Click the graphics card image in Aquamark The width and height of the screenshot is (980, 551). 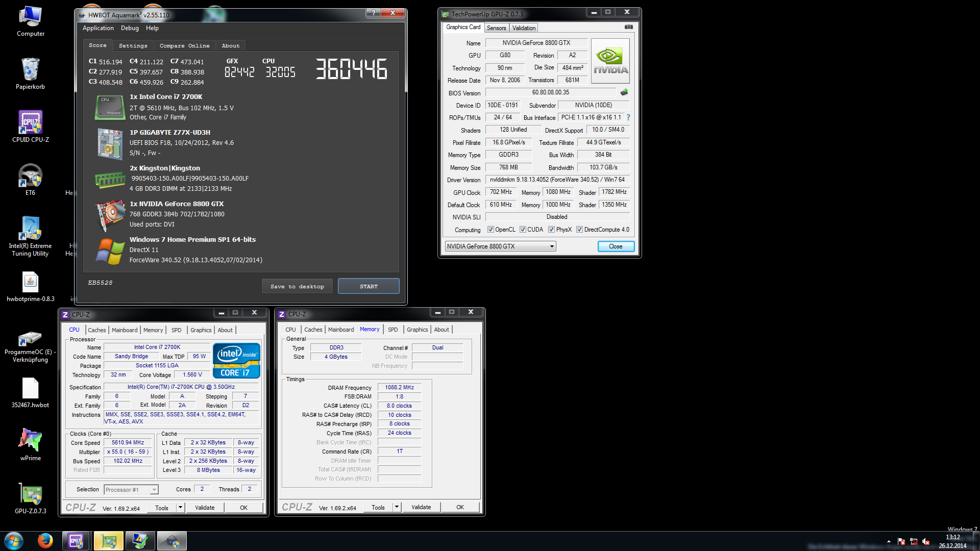[x=110, y=215]
